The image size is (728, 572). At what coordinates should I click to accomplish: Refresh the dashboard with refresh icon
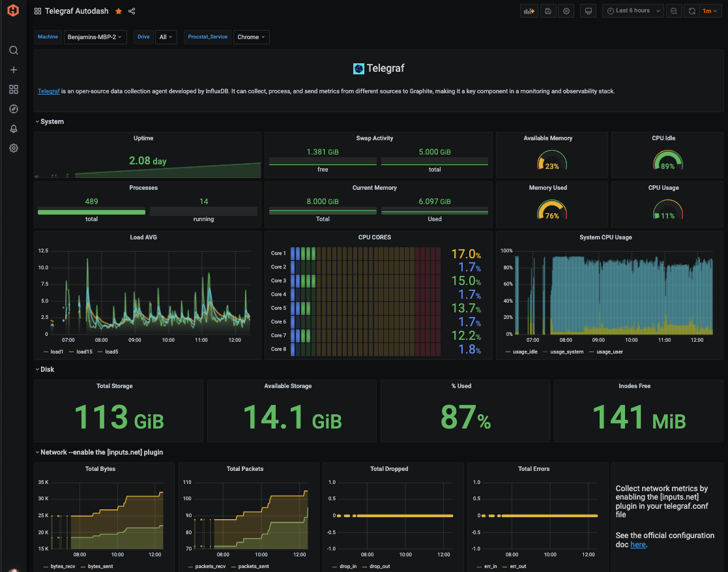pos(692,11)
